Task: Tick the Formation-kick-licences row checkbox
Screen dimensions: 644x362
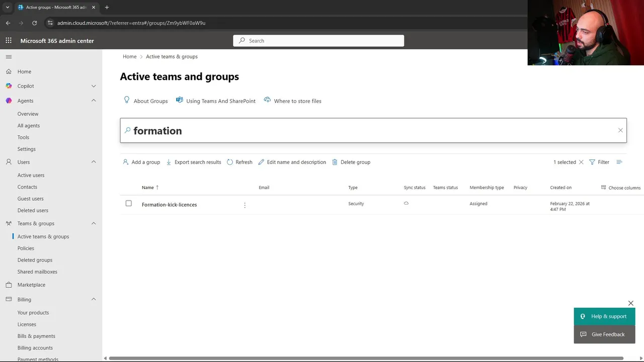Action: tap(128, 203)
